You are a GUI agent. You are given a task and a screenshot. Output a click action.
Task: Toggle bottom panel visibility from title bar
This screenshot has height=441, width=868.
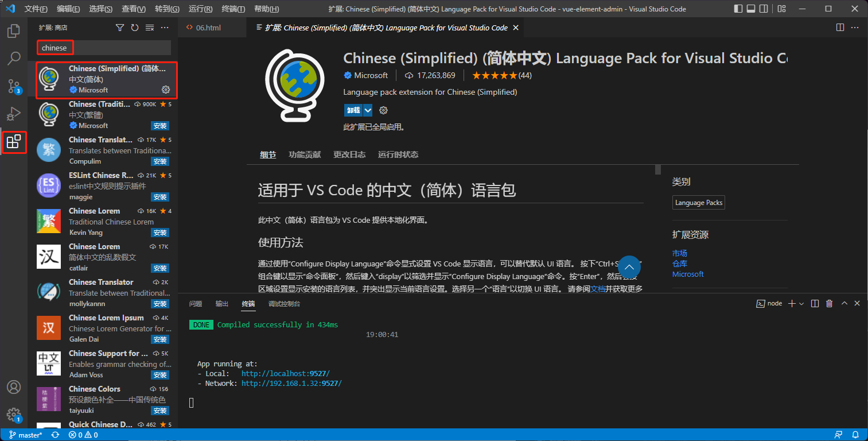pyautogui.click(x=752, y=9)
